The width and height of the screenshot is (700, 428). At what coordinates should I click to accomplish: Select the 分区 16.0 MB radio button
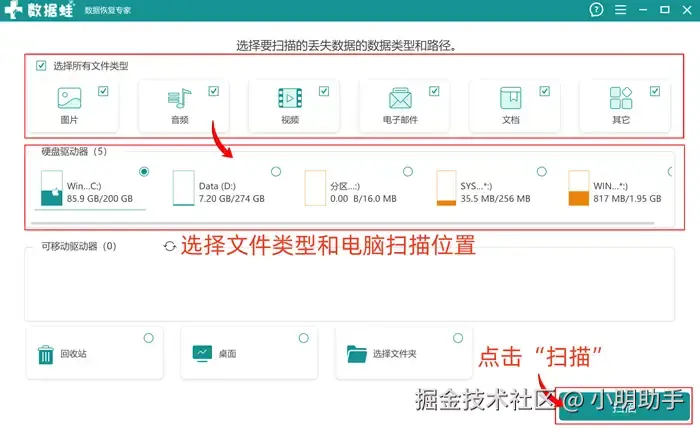click(408, 171)
